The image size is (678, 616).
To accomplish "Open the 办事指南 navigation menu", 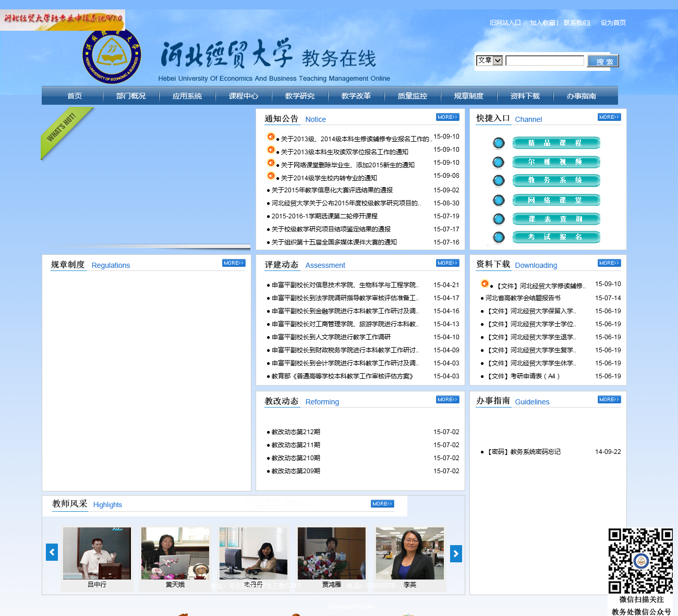I will pyautogui.click(x=582, y=96).
